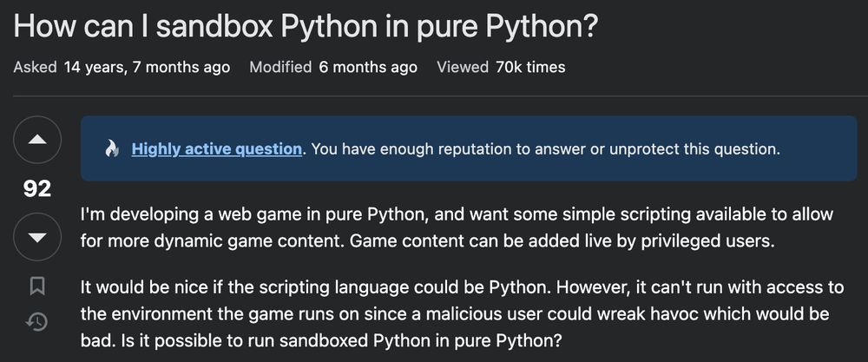
Task: Click the 'Asked' label under the title
Action: coord(35,67)
